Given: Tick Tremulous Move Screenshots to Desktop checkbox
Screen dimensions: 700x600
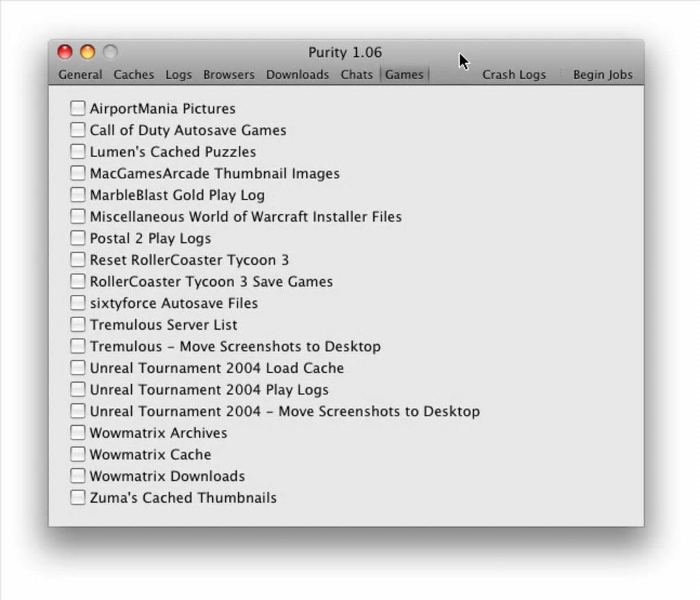Looking at the screenshot, I should pyautogui.click(x=78, y=346).
